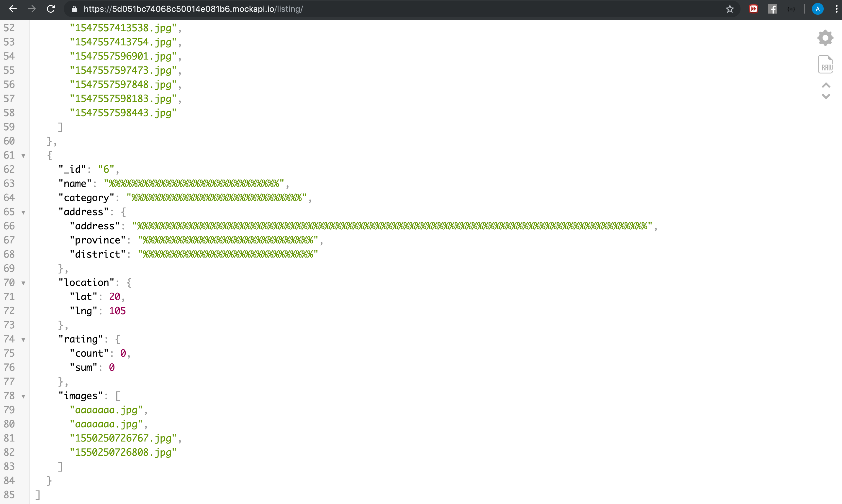842x504 pixels.
Task: Select the count value 0
Action: tap(123, 353)
